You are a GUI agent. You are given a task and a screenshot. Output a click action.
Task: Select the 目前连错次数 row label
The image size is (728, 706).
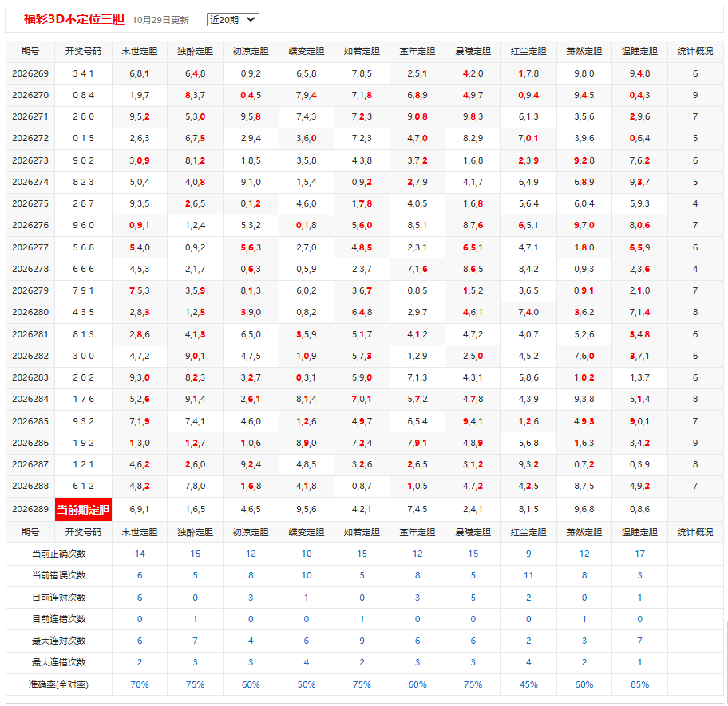coord(58,619)
